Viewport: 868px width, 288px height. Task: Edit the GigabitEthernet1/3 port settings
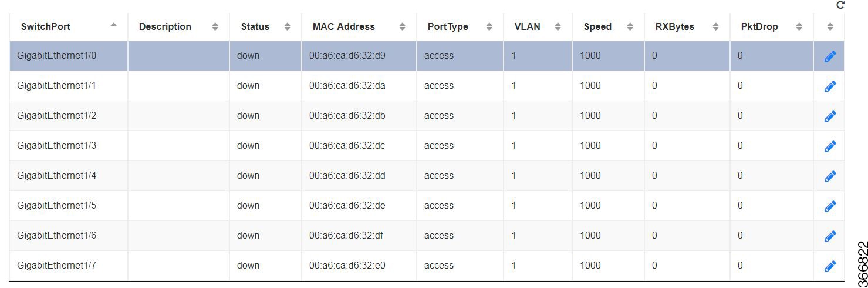click(830, 146)
